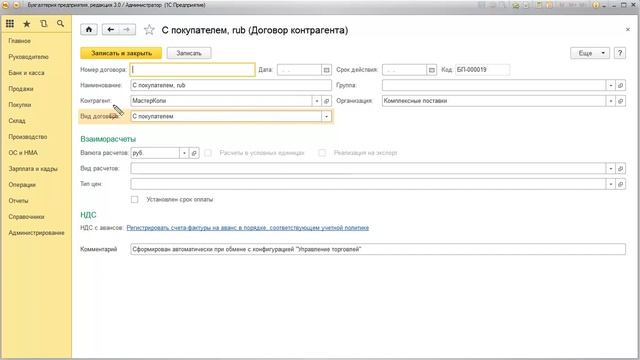640x360 pixels.
Task: Open the Отчеты section
Action: tap(19, 200)
